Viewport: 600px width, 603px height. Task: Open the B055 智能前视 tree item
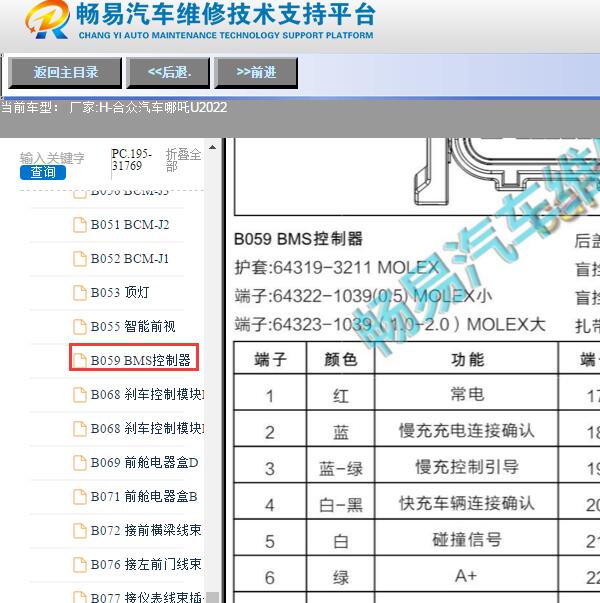click(133, 326)
